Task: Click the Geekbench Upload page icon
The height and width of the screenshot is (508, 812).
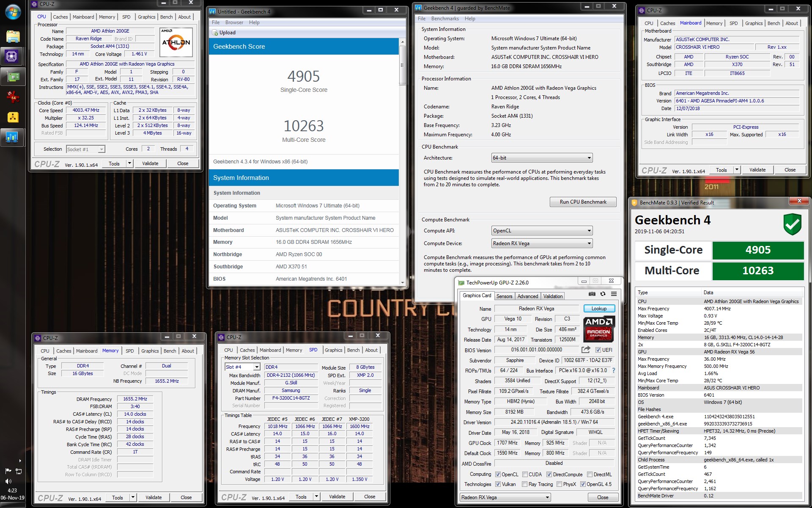Action: pos(214,33)
